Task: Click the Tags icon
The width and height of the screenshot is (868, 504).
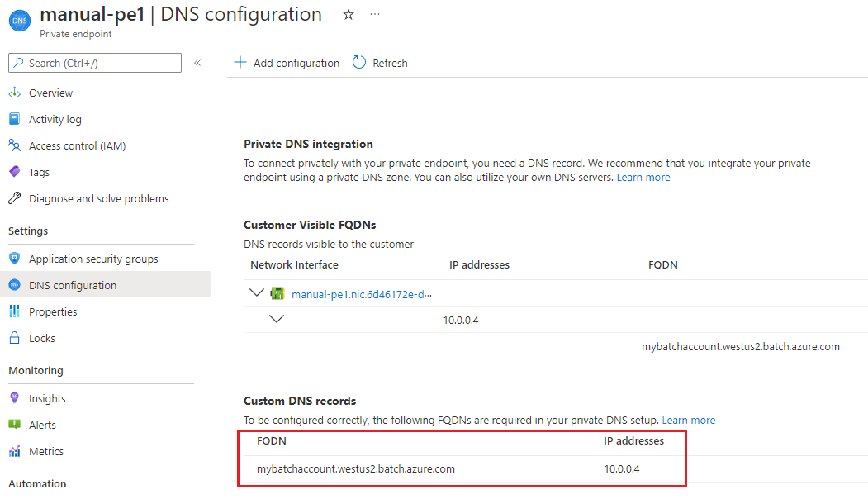Action: point(14,172)
